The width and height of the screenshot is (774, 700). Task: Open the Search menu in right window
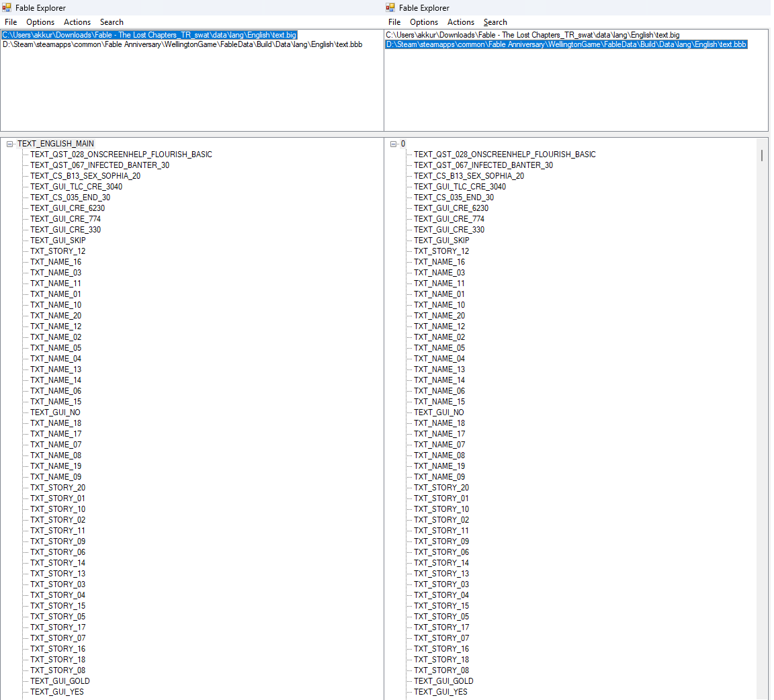pos(495,22)
